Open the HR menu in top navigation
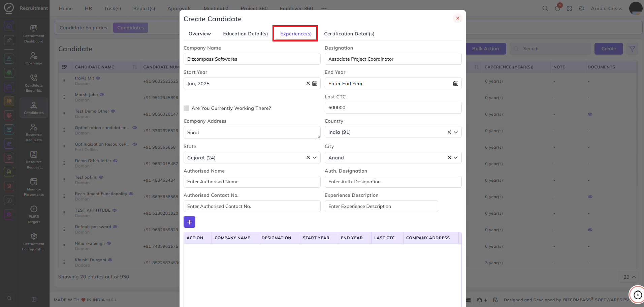 (x=89, y=8)
